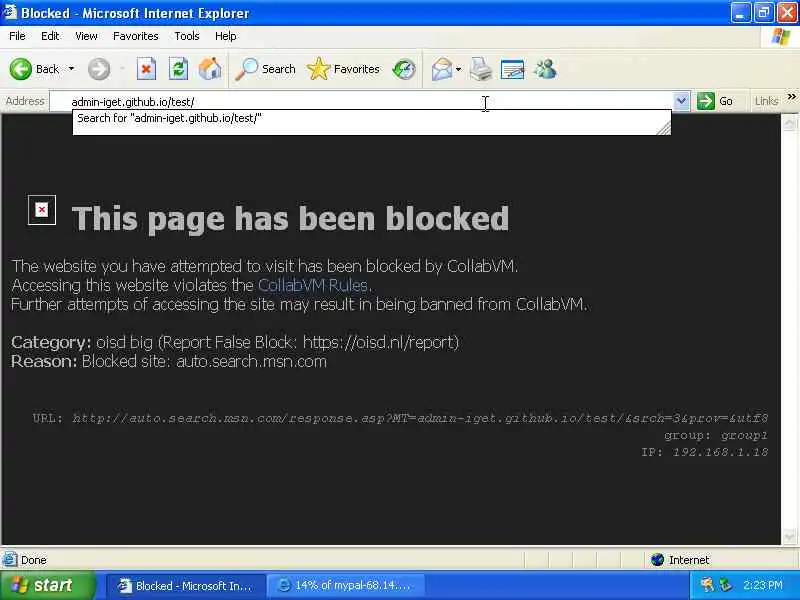Click the first system tray icon

click(707, 585)
